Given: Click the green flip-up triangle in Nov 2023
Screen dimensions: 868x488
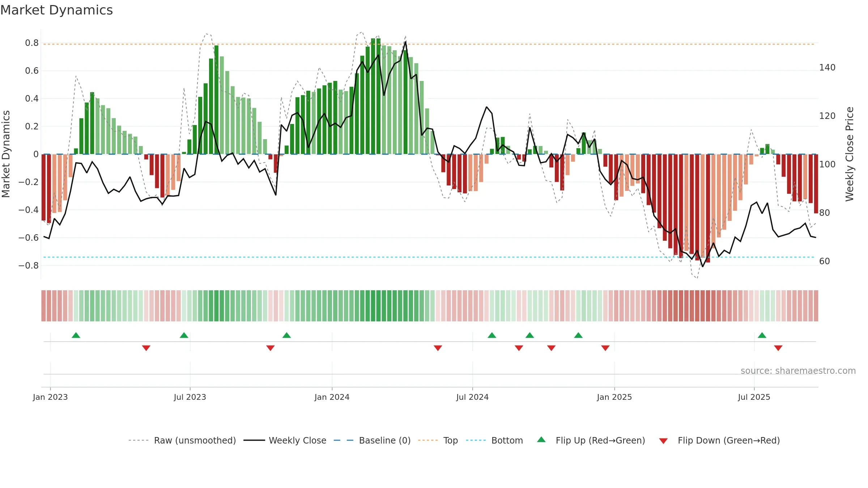Looking at the screenshot, I should pos(287,335).
